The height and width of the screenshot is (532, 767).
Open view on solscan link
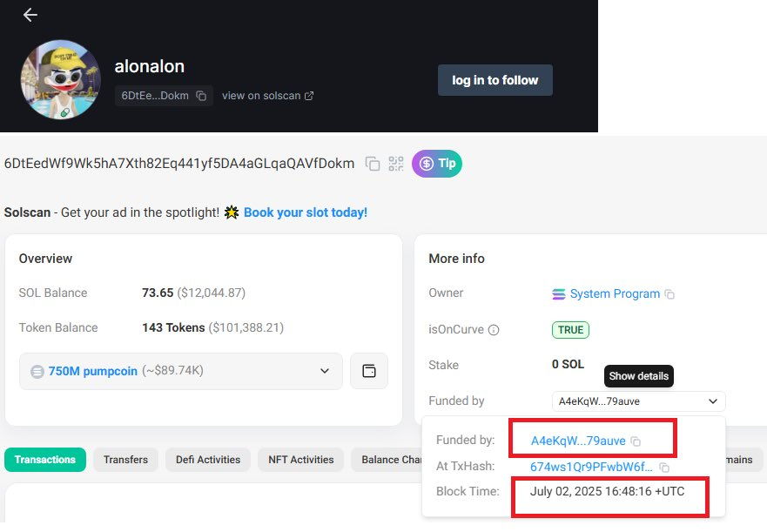click(x=267, y=96)
